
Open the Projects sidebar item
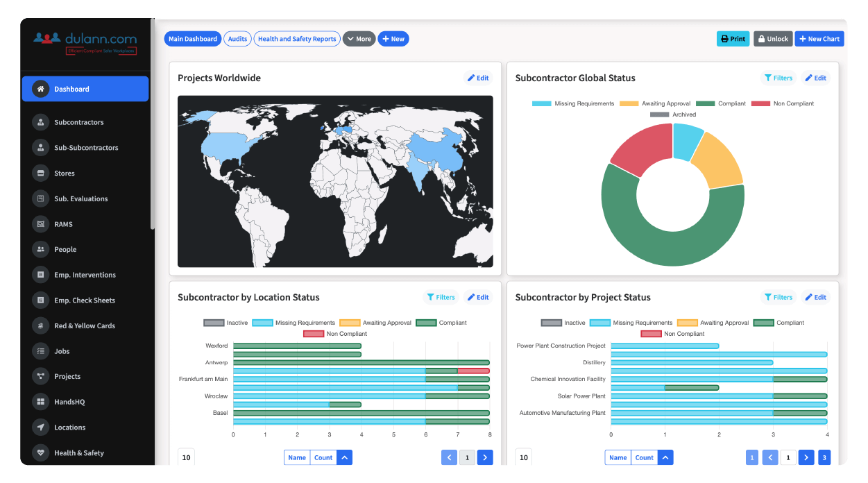pos(85,376)
